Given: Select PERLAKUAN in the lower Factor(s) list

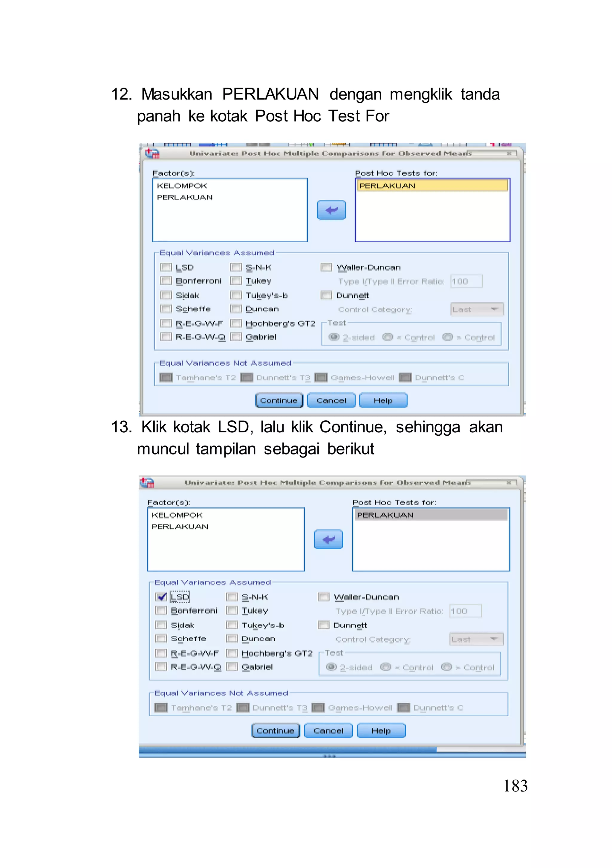Looking at the screenshot, I should pos(180,527).
